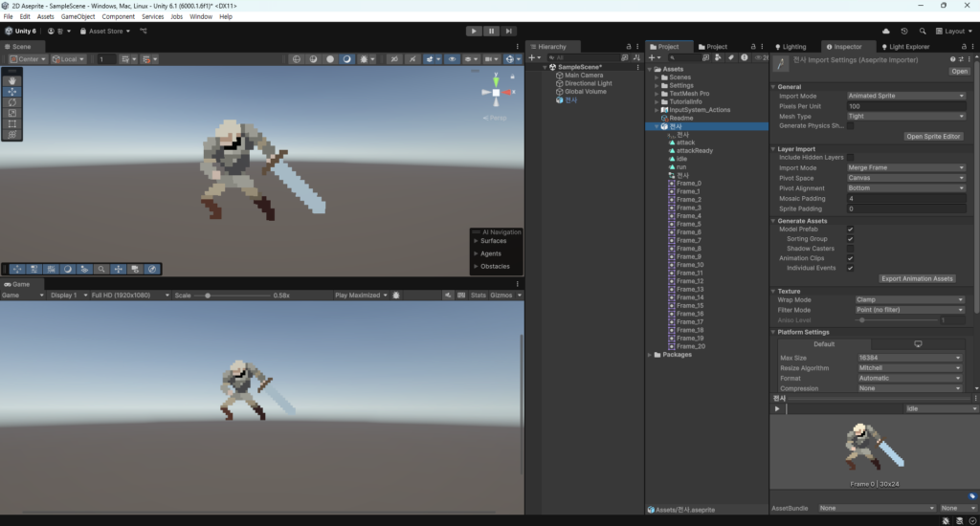
Task: Open the Cloud icon in the top bar
Action: point(885,32)
